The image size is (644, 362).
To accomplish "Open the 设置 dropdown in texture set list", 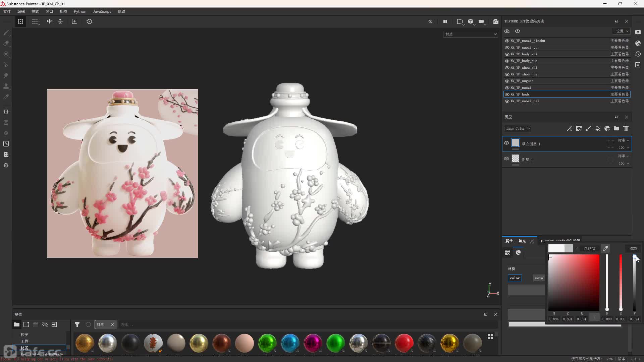I will coord(622,31).
